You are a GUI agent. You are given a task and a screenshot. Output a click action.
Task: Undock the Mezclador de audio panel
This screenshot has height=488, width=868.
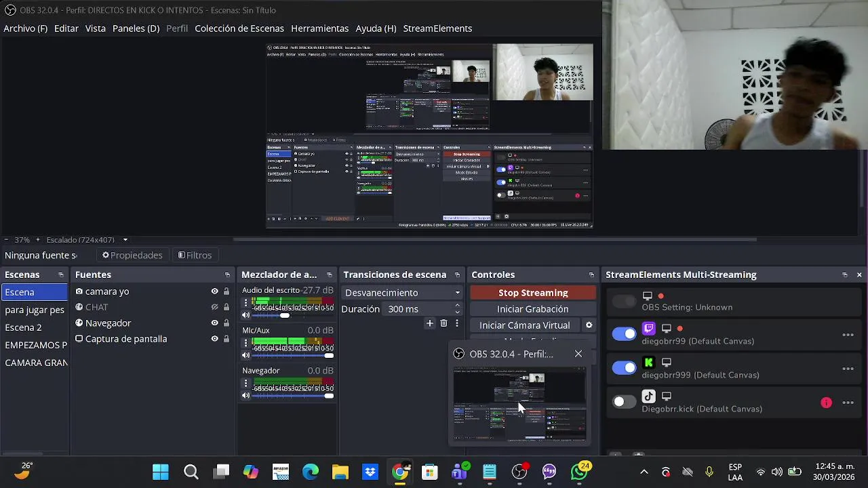[330, 274]
